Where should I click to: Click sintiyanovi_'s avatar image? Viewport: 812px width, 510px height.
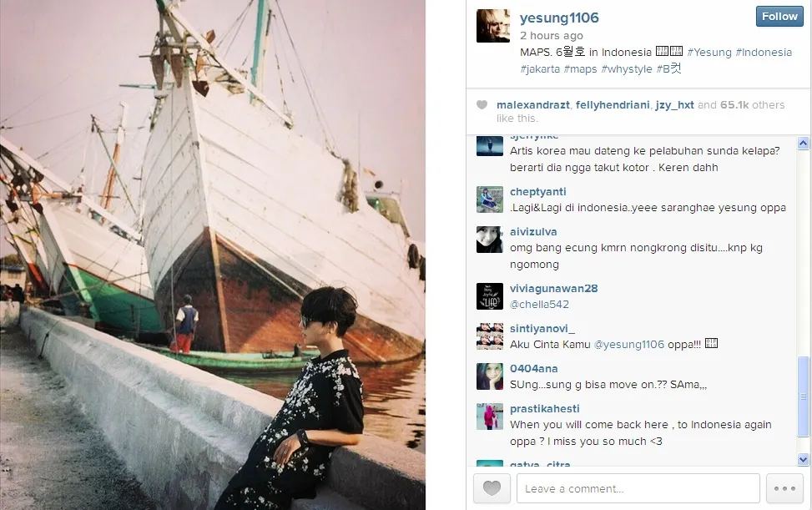489,336
